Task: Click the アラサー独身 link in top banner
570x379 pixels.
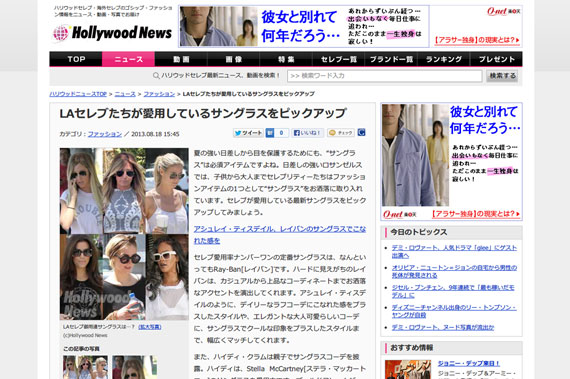Action: tap(477, 40)
